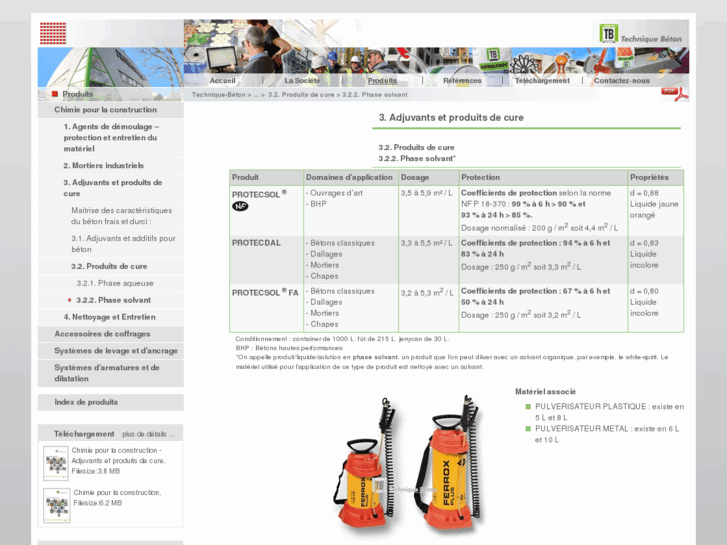Click the '3. Adjuvants et produits de cure' page heading
The height and width of the screenshot is (545, 727).
(x=451, y=118)
